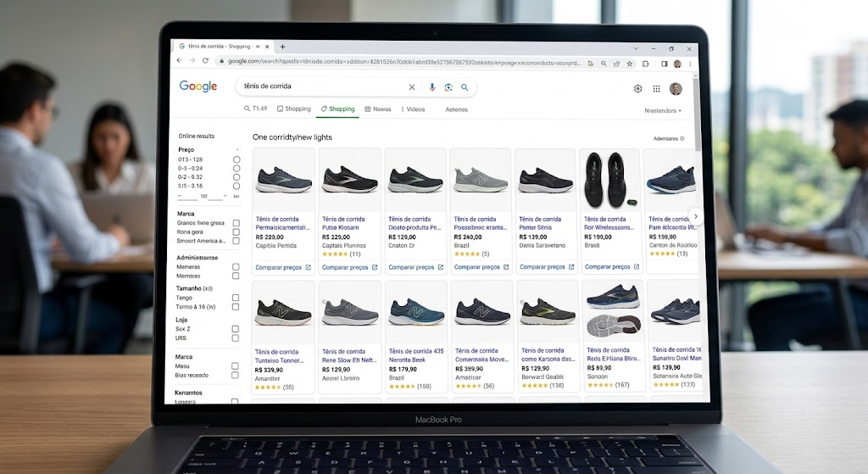Open the Chrome three-dot menu
Screen dimensions: 868x474
click(x=690, y=64)
